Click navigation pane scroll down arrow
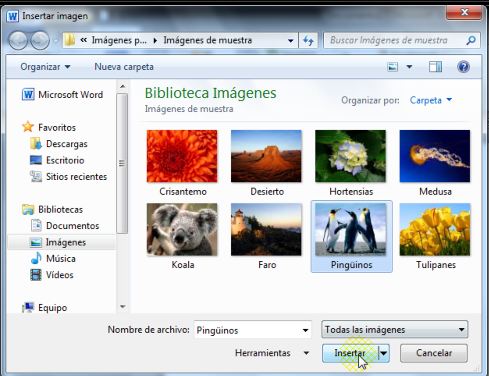489x376 pixels. 122,306
